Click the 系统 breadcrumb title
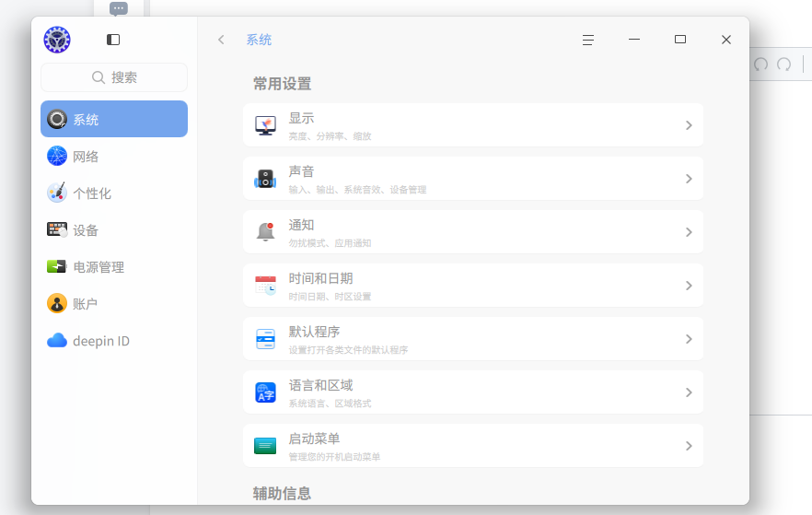The height and width of the screenshot is (515, 812). click(259, 40)
